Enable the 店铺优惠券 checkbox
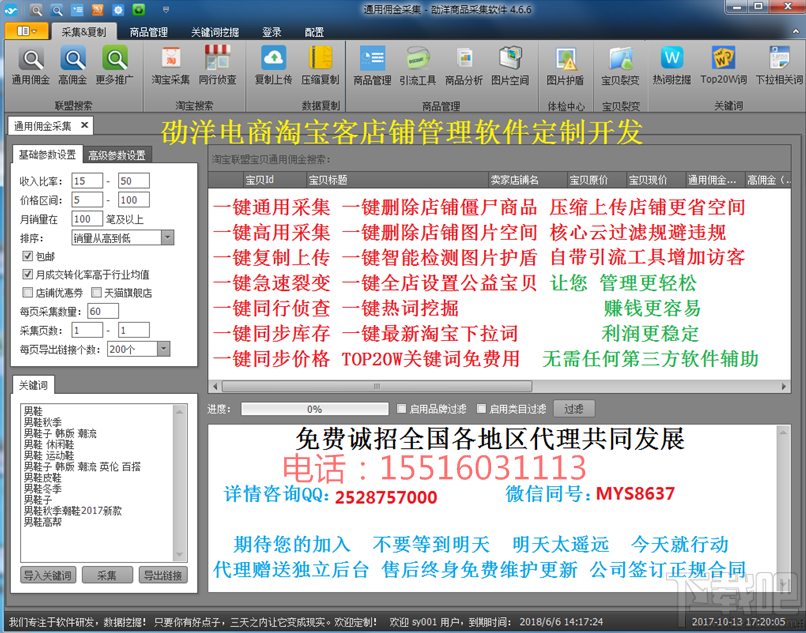This screenshot has height=633, width=806. point(28,293)
